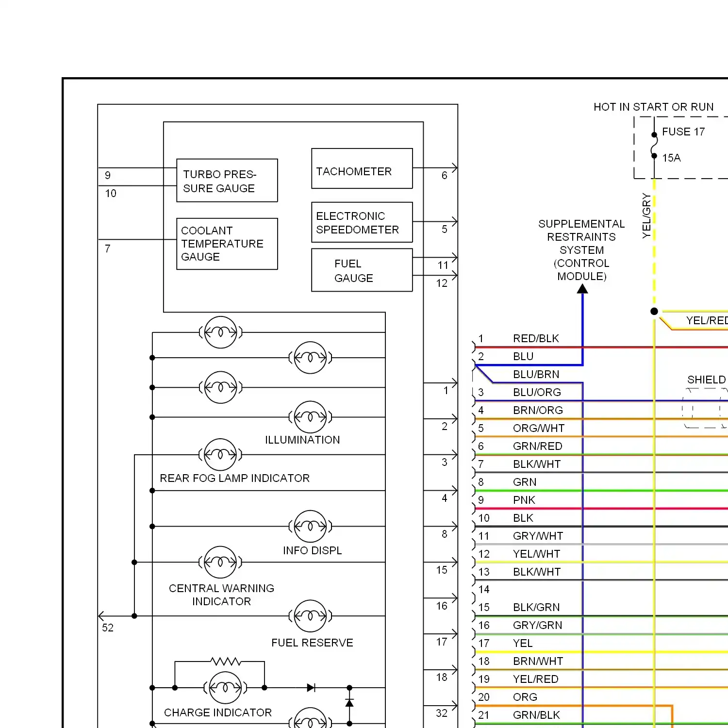This screenshot has width=728, height=728.
Task: Click the BLU/BRN wire label
Action: (x=536, y=374)
